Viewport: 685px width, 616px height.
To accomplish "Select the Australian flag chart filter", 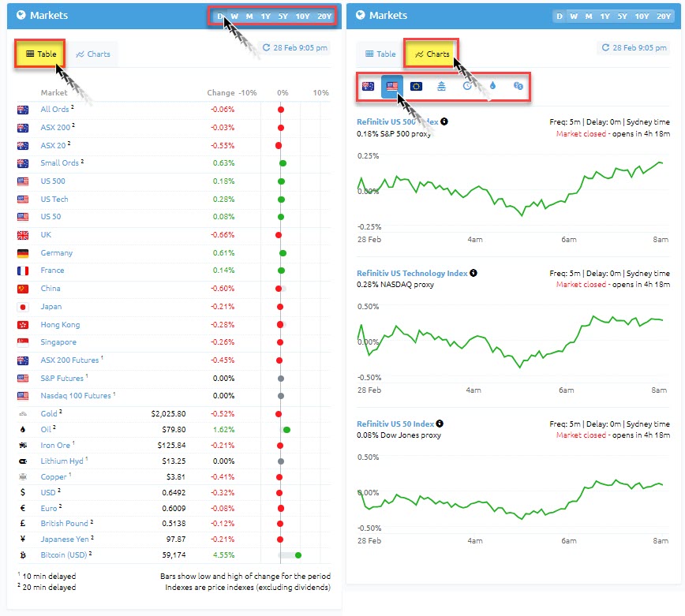I will tap(368, 86).
